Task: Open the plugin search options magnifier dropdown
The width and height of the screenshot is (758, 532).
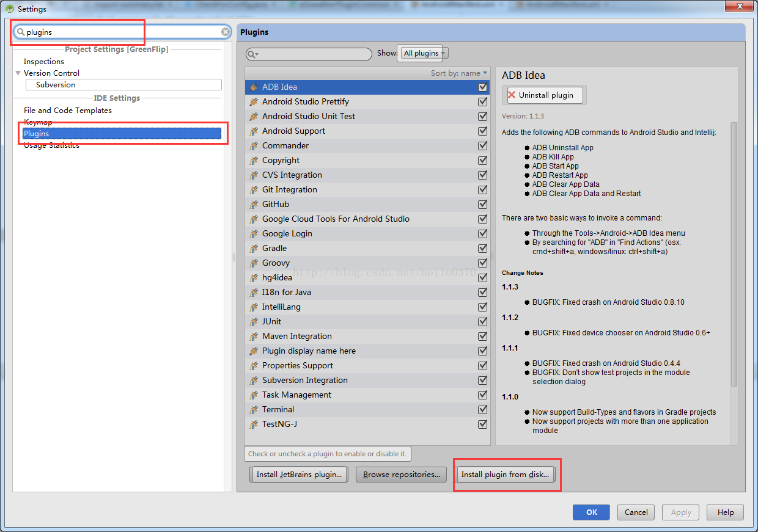Action: point(252,54)
